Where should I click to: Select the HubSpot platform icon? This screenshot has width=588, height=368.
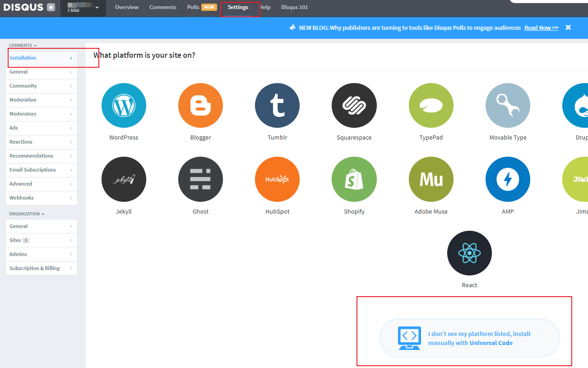tap(277, 179)
